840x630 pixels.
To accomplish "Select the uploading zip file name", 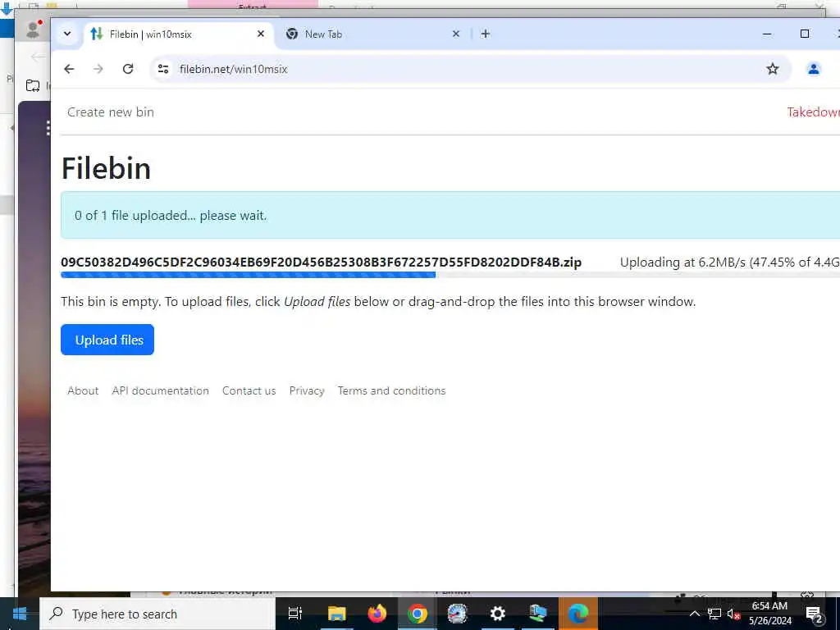I will (321, 262).
